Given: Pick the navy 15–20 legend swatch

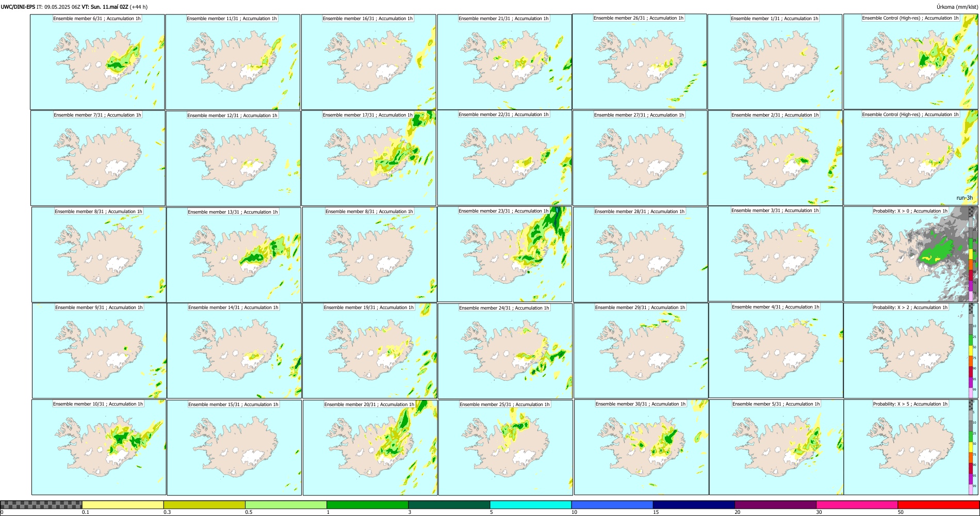Looking at the screenshot, I should pyautogui.click(x=694, y=505).
